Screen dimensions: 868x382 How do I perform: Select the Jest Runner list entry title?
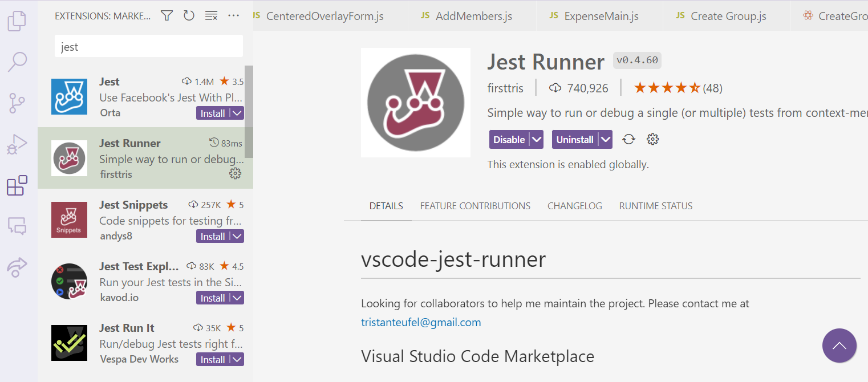(130, 143)
